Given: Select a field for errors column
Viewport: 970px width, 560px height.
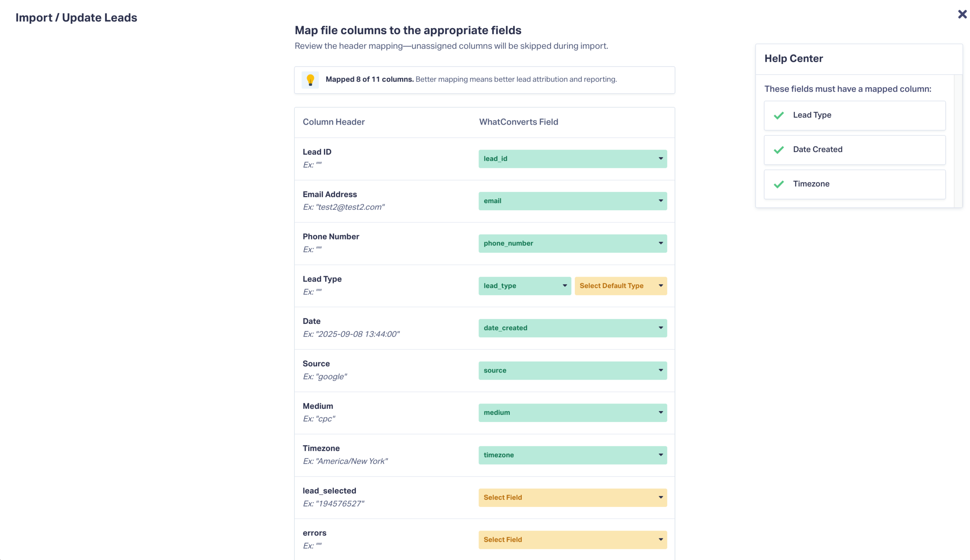Looking at the screenshot, I should pyautogui.click(x=572, y=540).
